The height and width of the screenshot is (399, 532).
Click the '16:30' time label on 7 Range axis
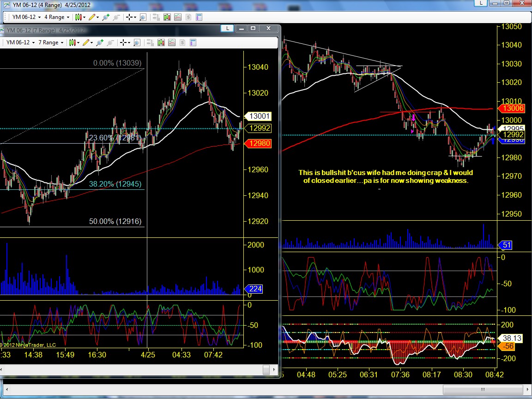point(97,355)
